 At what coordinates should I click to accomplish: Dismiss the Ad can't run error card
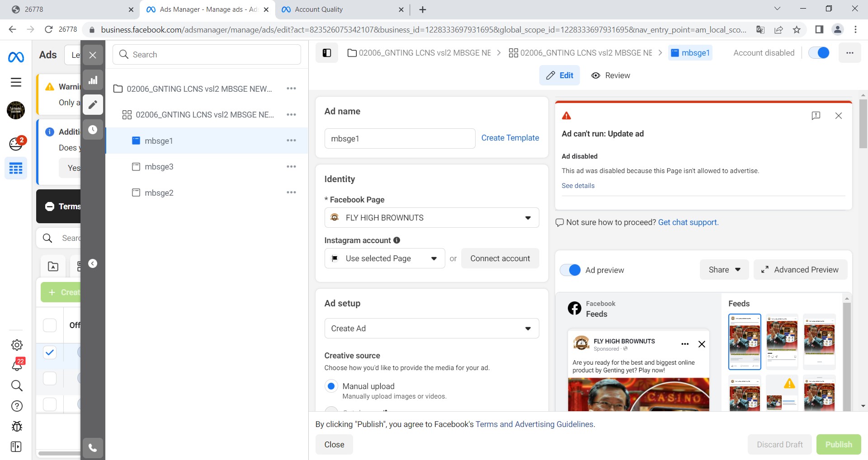point(839,116)
